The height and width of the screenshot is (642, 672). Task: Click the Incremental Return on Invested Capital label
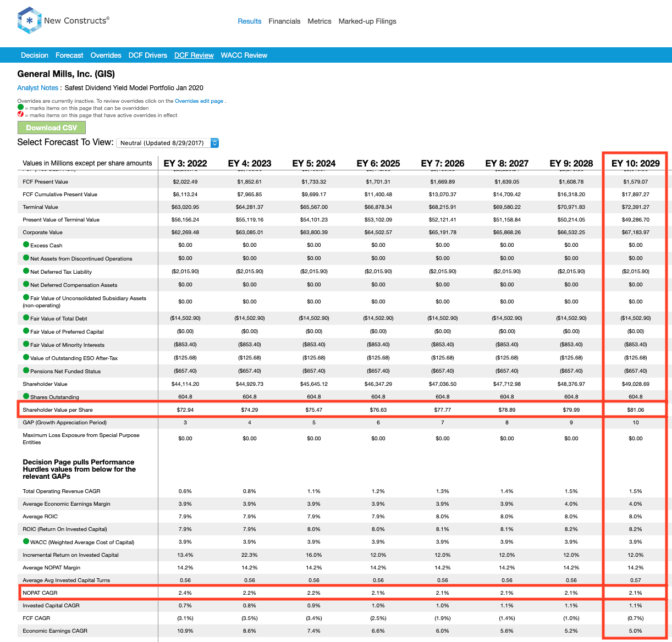(x=71, y=555)
